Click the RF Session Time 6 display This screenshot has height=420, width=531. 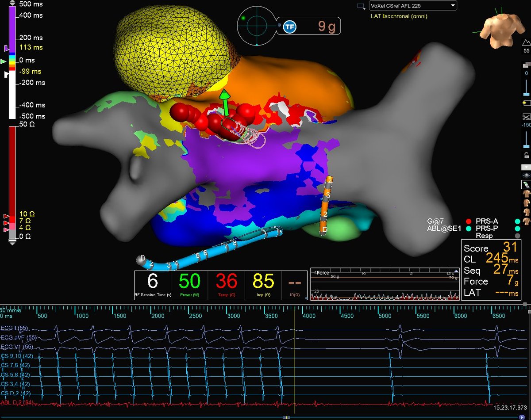[152, 285]
